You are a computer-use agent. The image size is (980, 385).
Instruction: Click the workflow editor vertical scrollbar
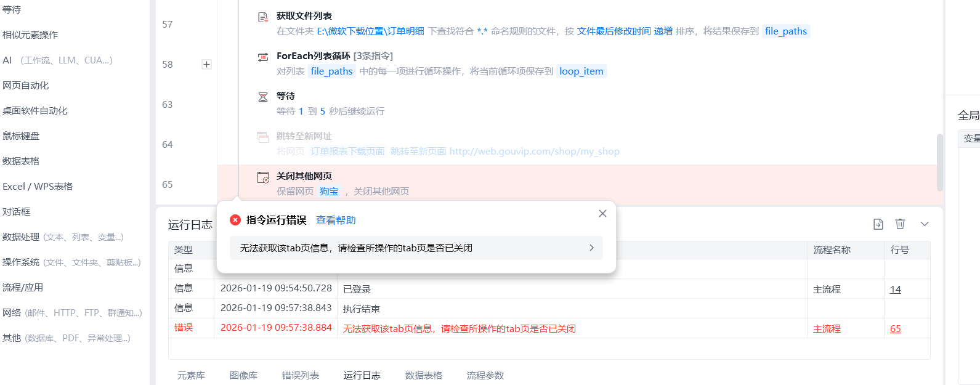(939, 163)
